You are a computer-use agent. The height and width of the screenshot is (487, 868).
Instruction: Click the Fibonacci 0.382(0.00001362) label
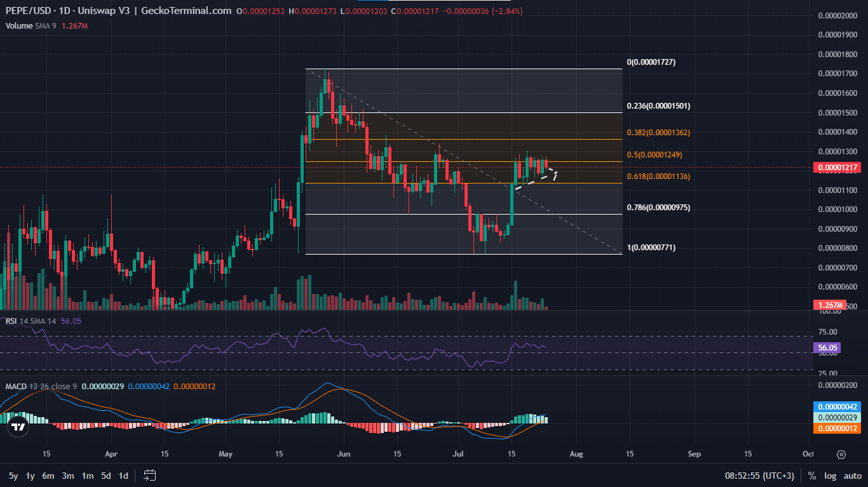pyautogui.click(x=658, y=133)
